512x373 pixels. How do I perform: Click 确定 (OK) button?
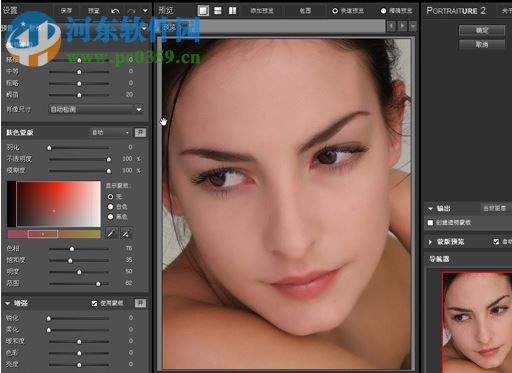coord(482,30)
